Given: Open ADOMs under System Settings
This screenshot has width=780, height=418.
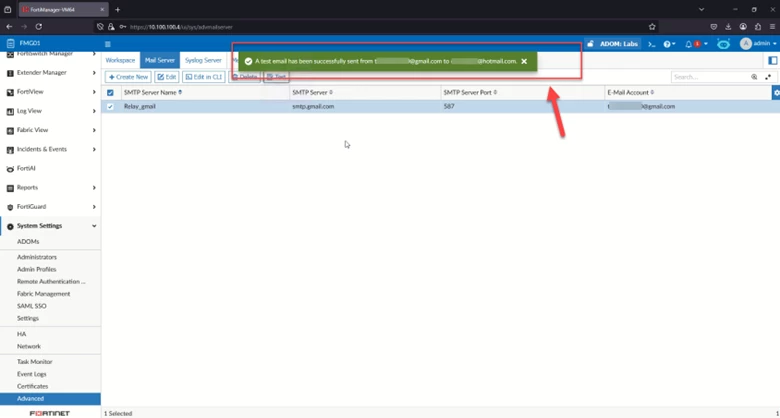Looking at the screenshot, I should click(x=28, y=241).
